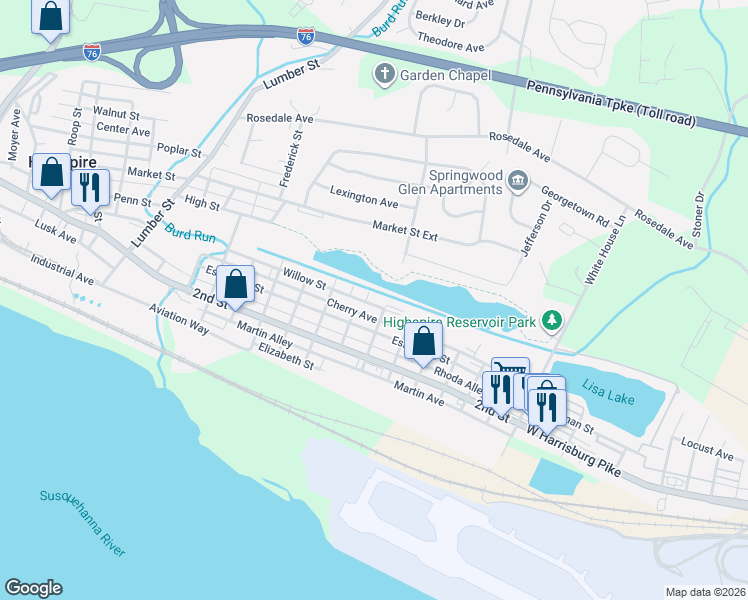Click the shopping bag marker near Rhoda Alley
Screen dimensions: 748x600
423,345
